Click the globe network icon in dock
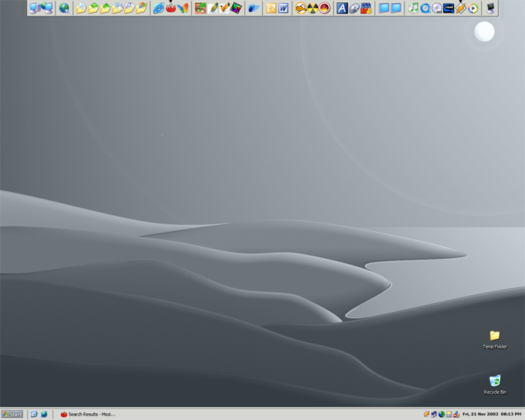This screenshot has width=525, height=420. (x=64, y=8)
